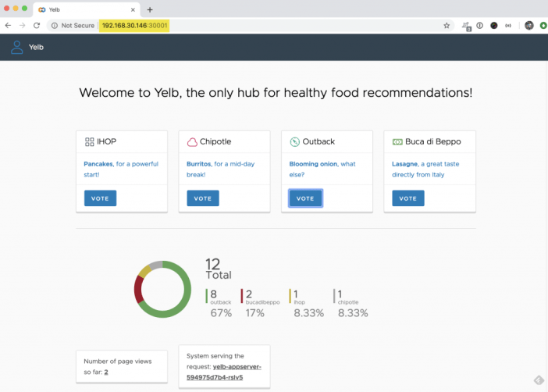This screenshot has height=392, width=548.
Task: Click the 12 Total votes count
Action: [x=218, y=269]
